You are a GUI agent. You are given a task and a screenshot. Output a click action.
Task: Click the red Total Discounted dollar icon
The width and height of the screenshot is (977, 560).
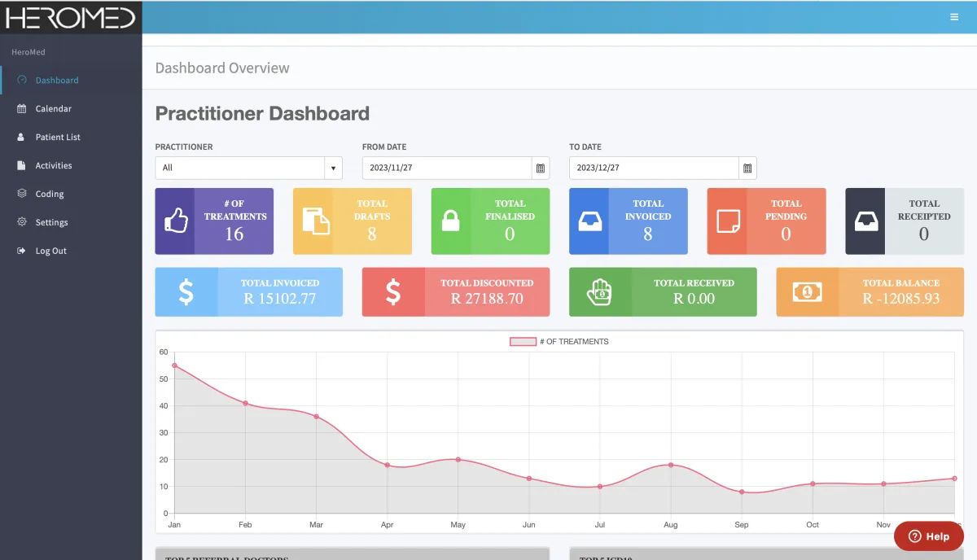[393, 292]
